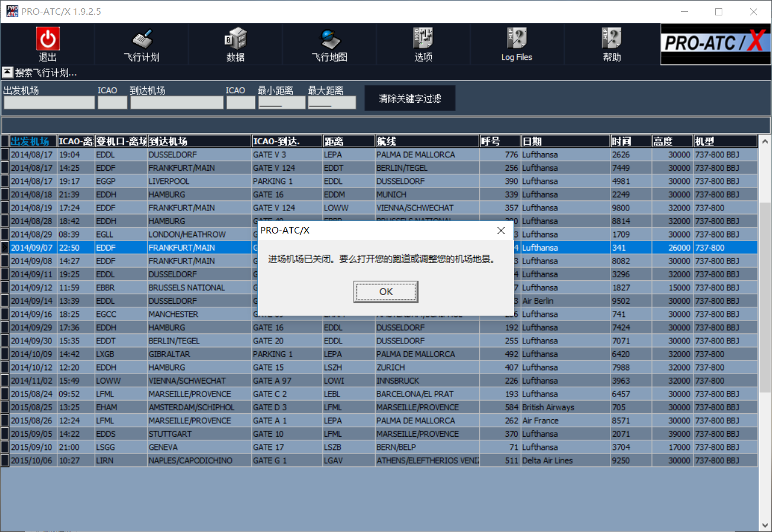The image size is (772, 532).
Task: Sort by 呼号 column header
Action: click(500, 141)
